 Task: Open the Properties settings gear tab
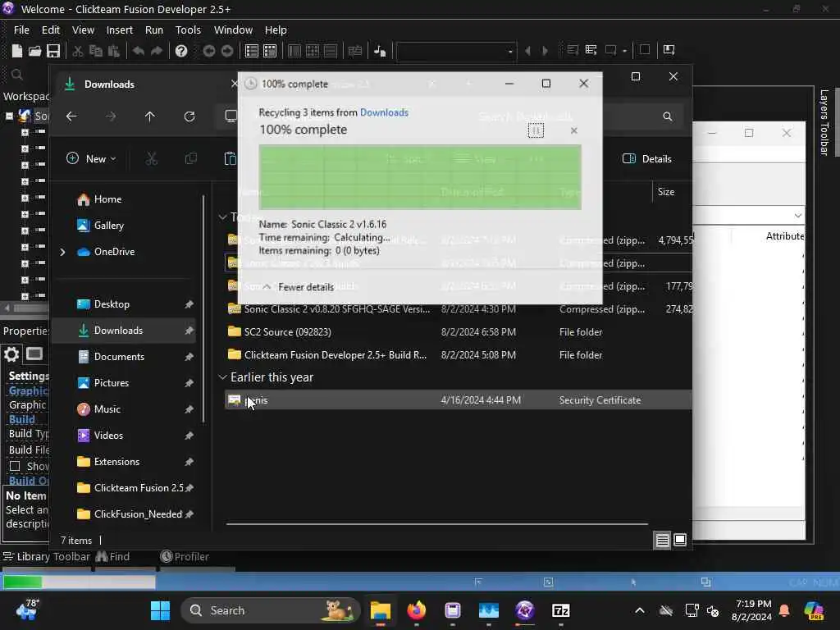11,354
